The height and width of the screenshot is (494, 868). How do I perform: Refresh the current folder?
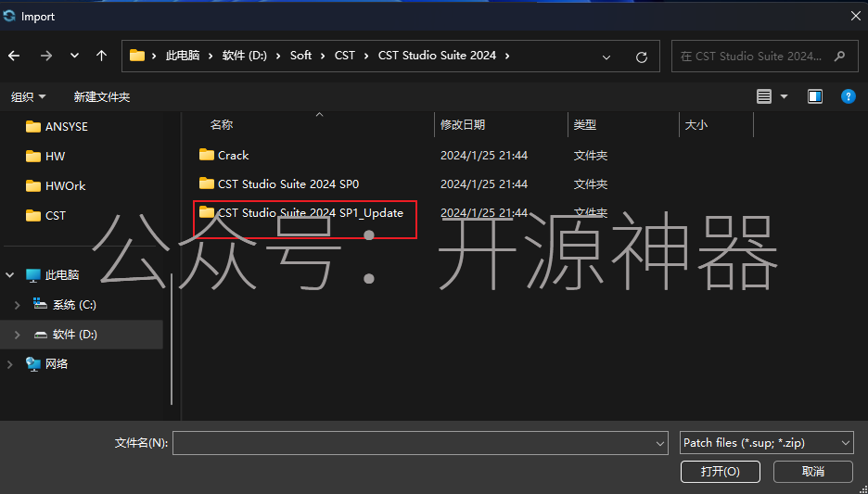coord(642,57)
